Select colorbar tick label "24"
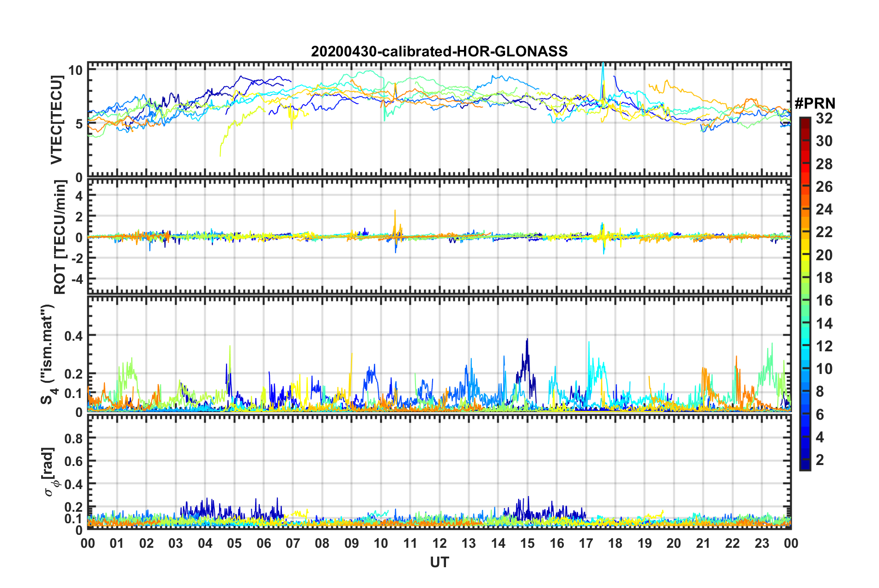The width and height of the screenshot is (879, 588). (824, 209)
